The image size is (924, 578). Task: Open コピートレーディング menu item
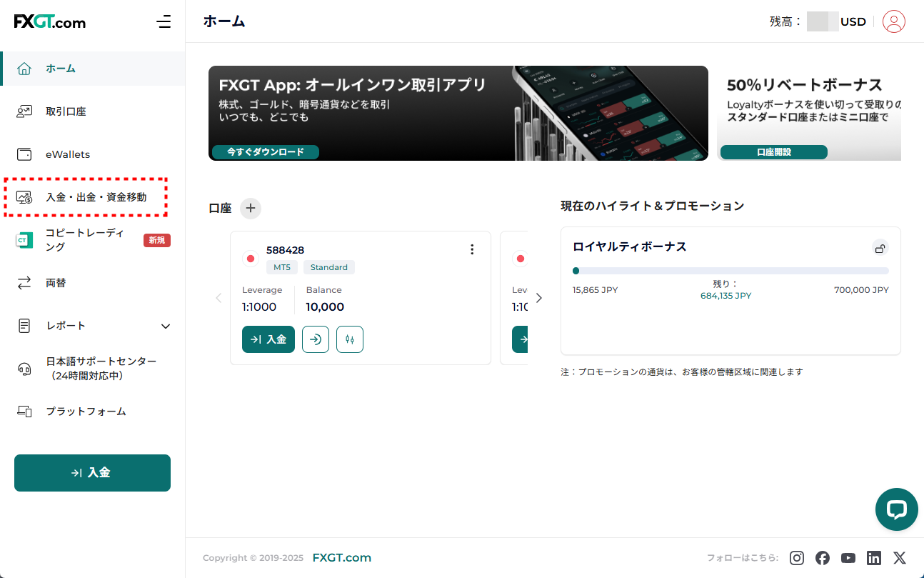point(93,240)
